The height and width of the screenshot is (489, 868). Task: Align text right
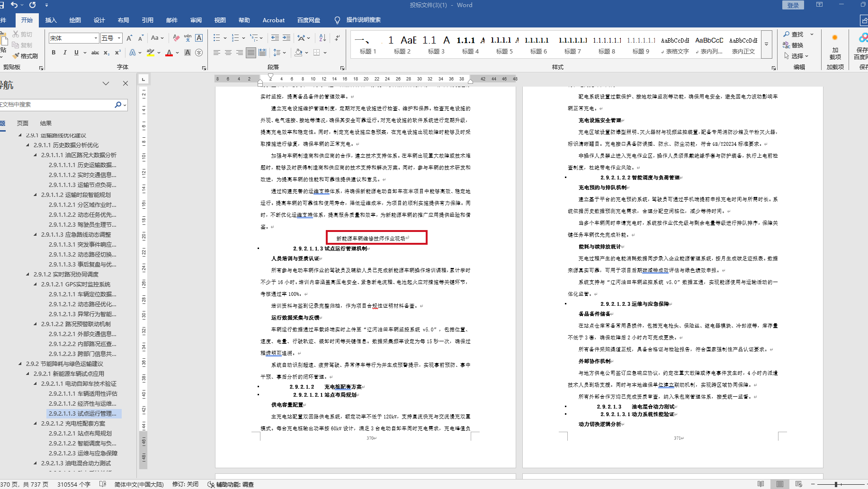(240, 53)
